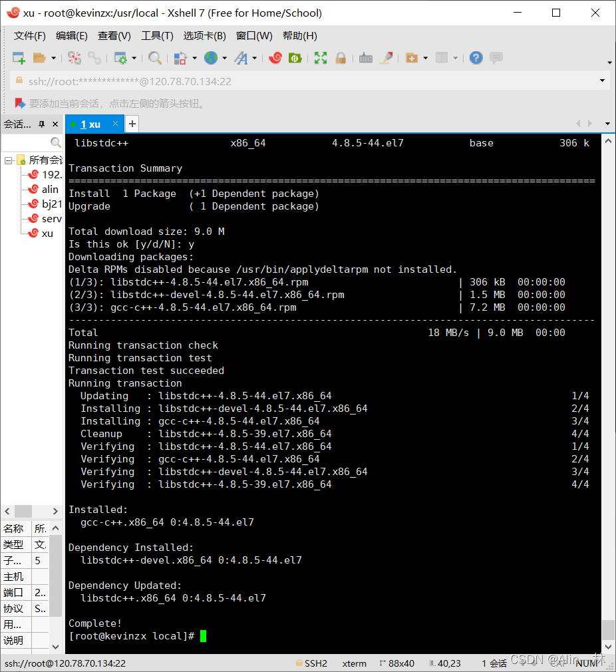Screen dimensions: 616x672
Task: Open the Font toolbar icon
Action: (241, 58)
